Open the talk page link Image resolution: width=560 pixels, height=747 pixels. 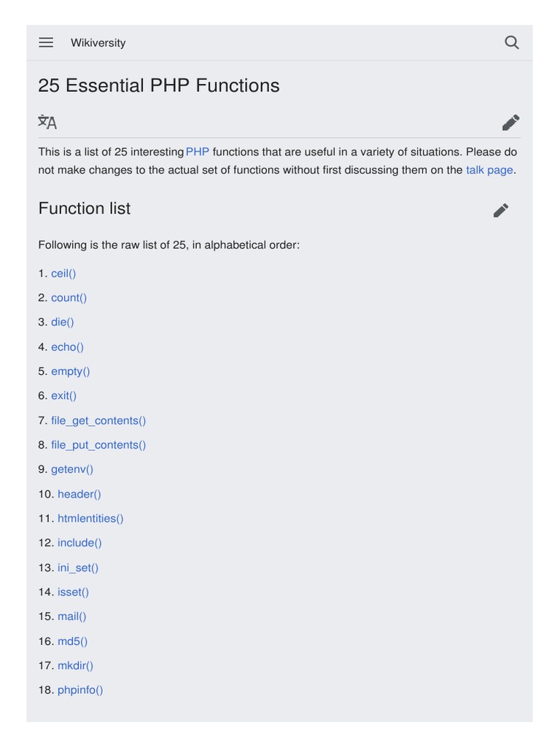tap(489, 170)
